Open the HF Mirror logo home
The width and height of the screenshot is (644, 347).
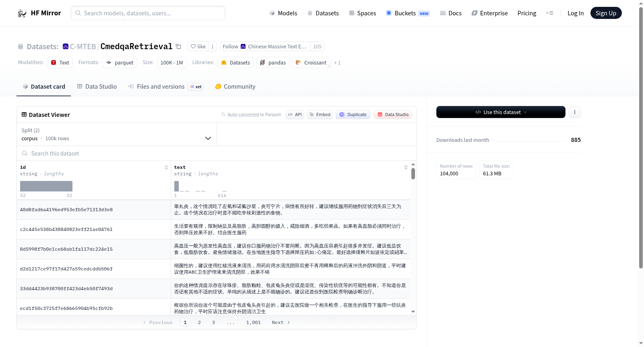coord(39,13)
